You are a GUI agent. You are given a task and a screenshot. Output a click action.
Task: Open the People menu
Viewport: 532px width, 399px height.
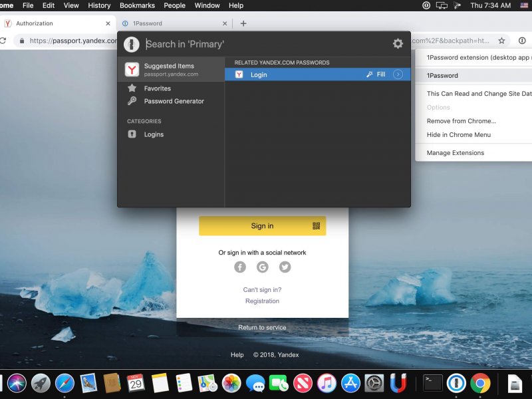174,5
